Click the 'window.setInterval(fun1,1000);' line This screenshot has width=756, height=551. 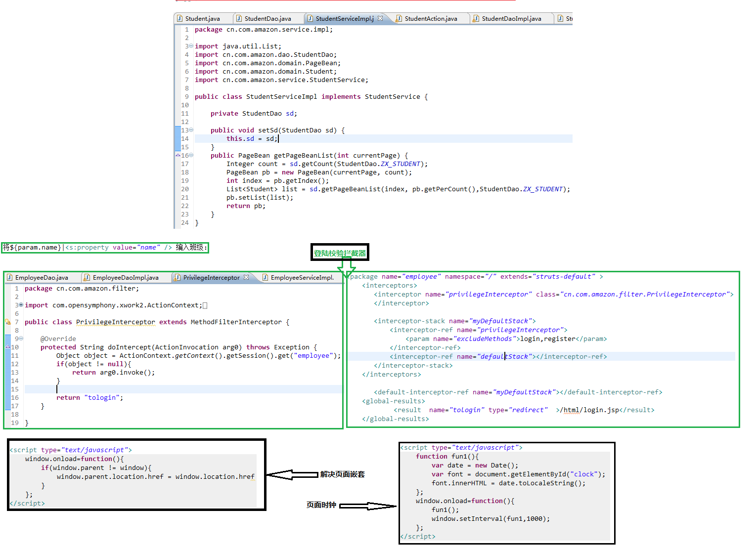[491, 518]
